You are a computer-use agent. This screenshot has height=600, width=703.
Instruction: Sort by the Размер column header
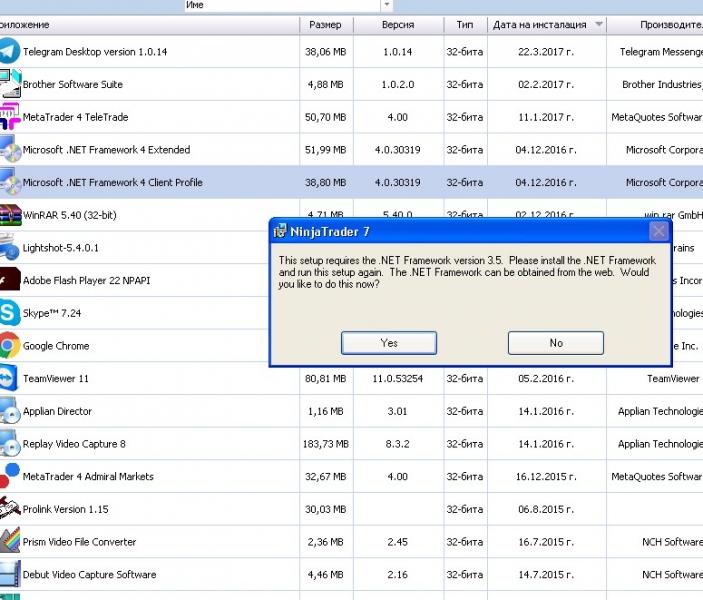pyautogui.click(x=326, y=25)
